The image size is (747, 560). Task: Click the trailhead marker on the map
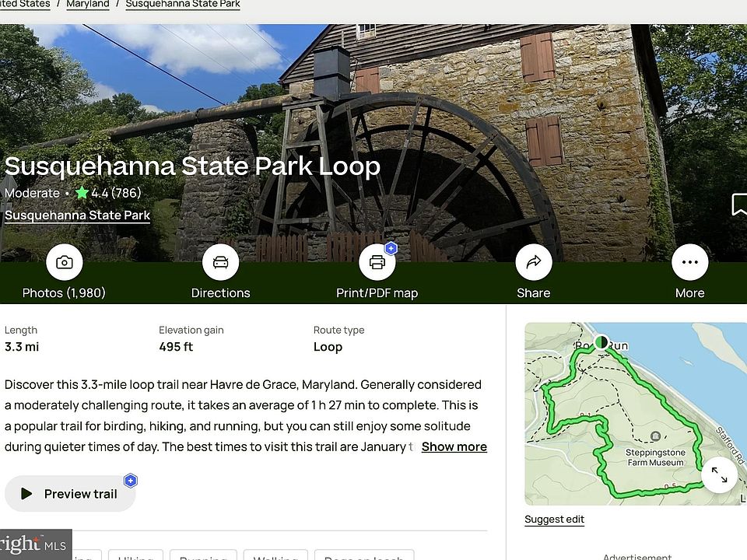[601, 342]
